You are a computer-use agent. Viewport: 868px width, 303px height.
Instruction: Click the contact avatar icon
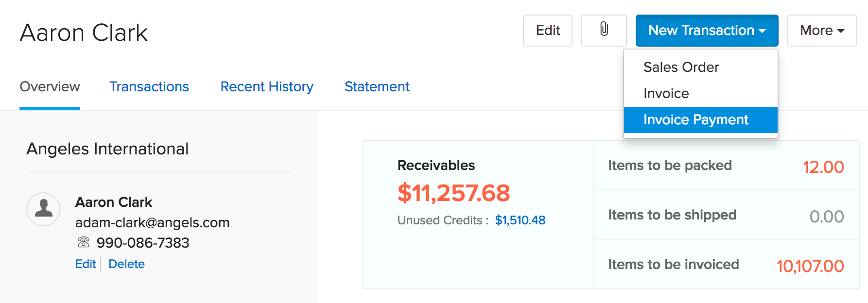tap(43, 209)
